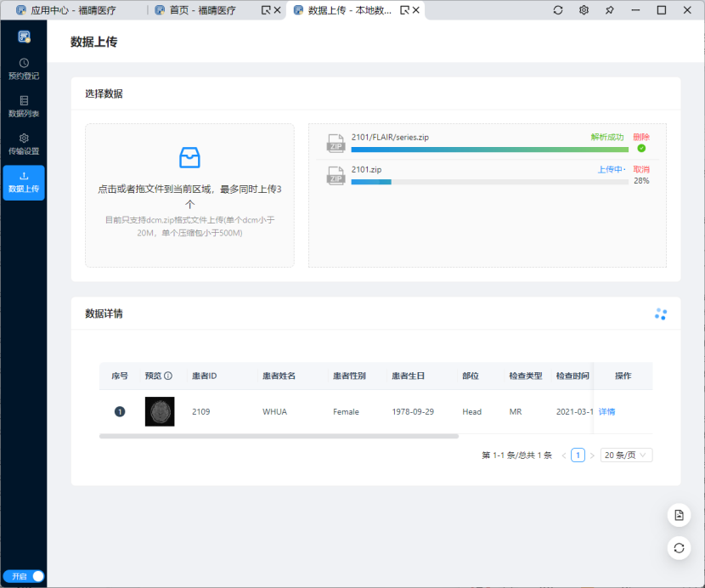The width and height of the screenshot is (705, 588).
Task: Click the info icon beside 预览
Action: point(168,376)
